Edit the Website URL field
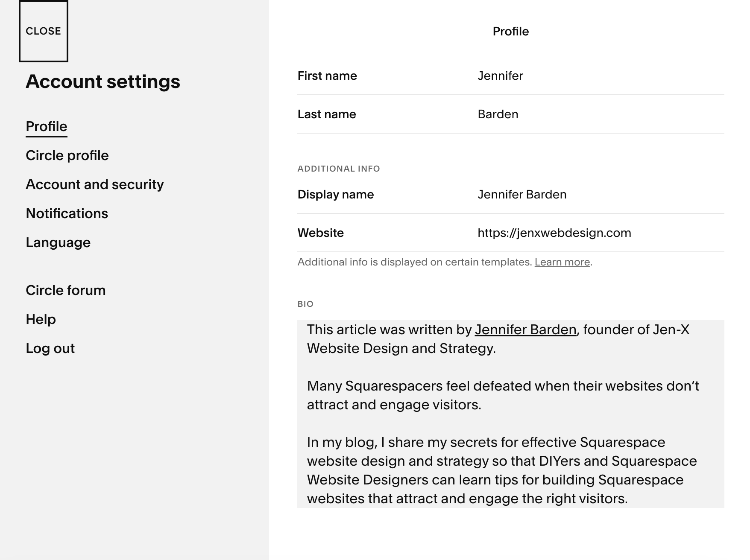Viewport: 750px width, 560px height. point(554,233)
